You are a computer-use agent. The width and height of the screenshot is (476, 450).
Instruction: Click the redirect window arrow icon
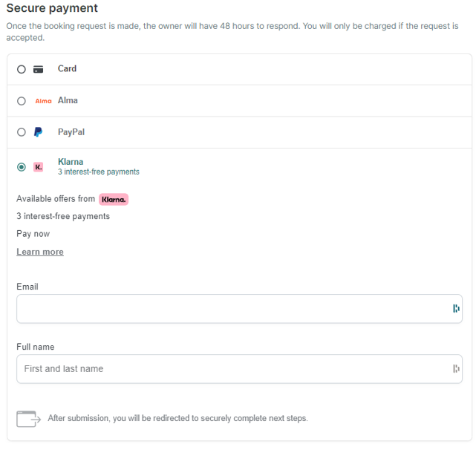tap(28, 419)
